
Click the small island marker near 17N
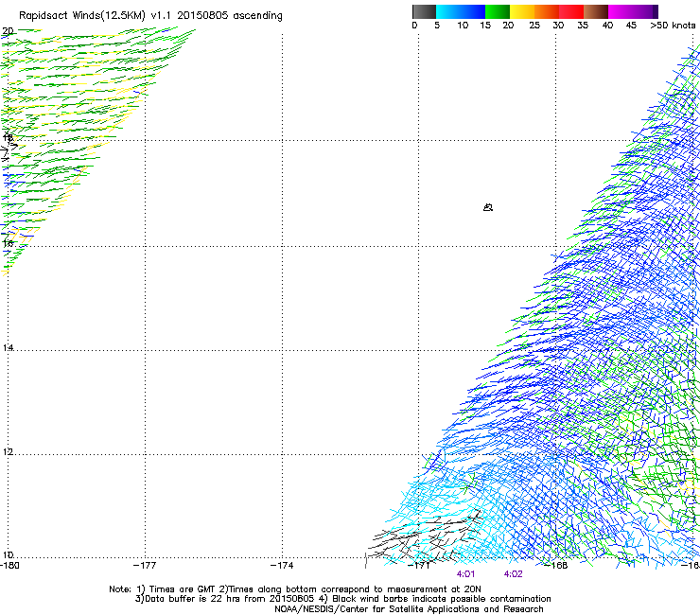tap(488, 207)
